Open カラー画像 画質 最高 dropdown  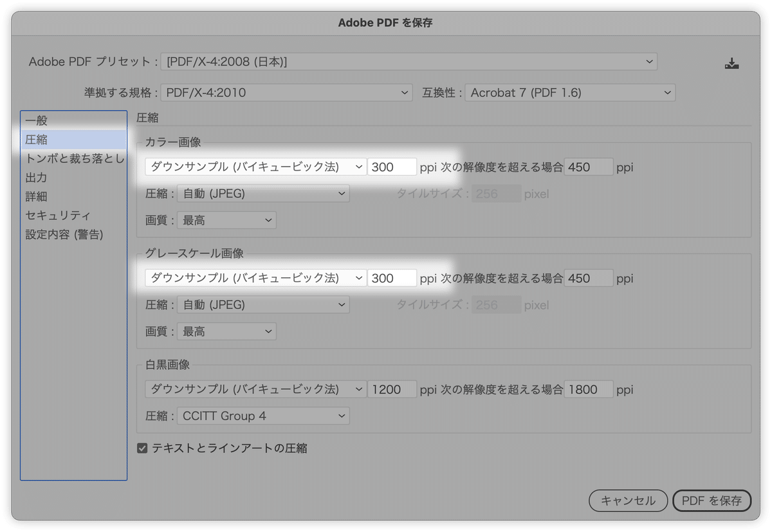click(226, 220)
